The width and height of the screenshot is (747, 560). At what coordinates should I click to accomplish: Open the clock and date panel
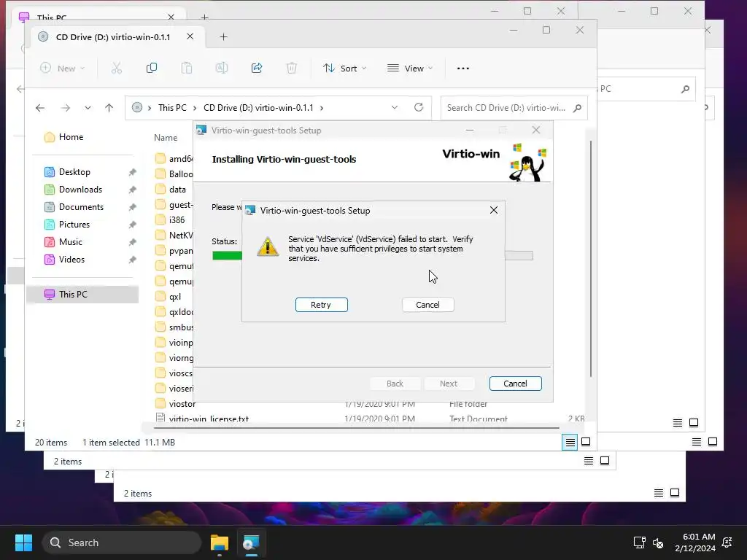click(695, 542)
